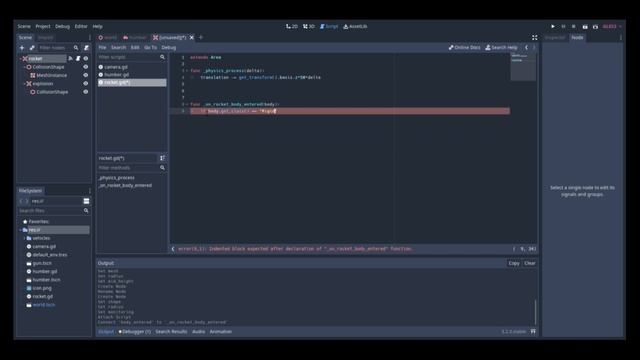
Task: Toggle FileSystem split mode icon
Action: tap(86, 201)
